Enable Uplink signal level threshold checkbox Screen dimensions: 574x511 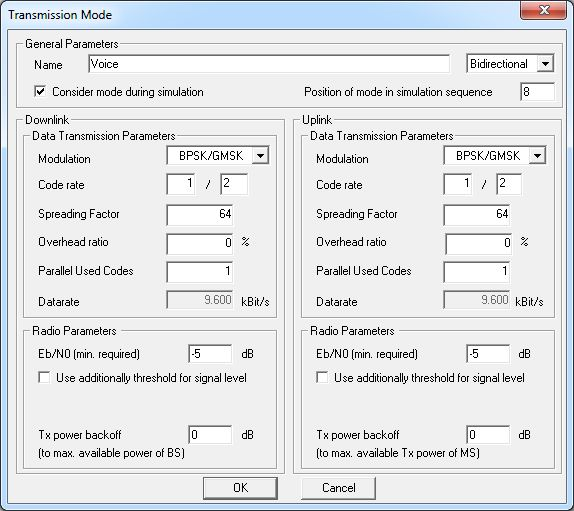(x=322, y=377)
